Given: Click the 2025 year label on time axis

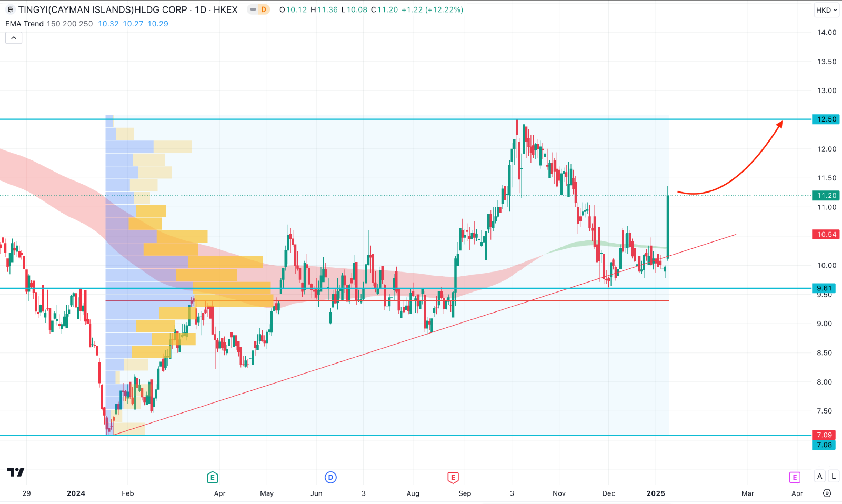Looking at the screenshot, I should point(656,493).
